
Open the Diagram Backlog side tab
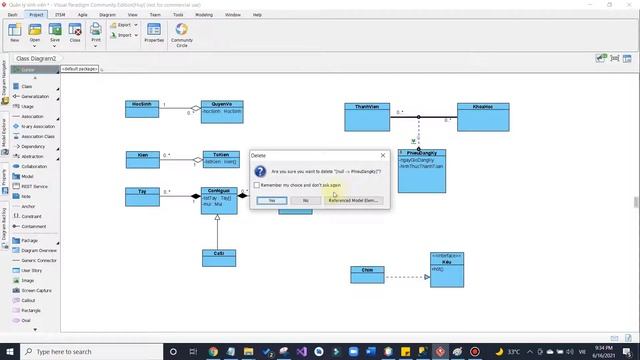click(4, 229)
